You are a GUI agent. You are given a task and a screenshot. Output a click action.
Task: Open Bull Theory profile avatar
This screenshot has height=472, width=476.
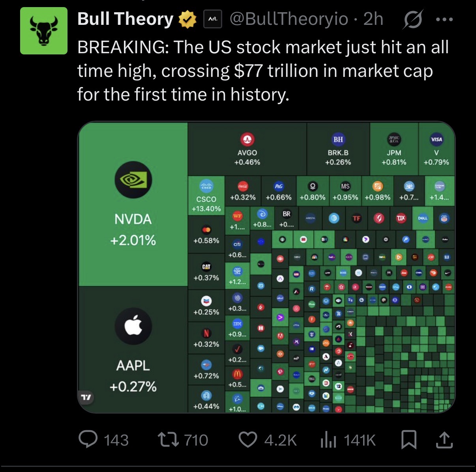click(44, 31)
